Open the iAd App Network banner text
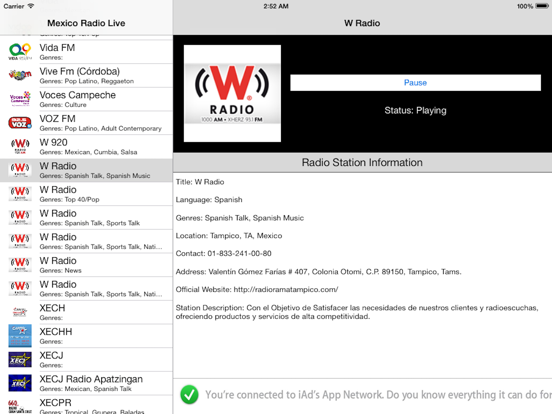The height and width of the screenshot is (414, 552). tap(378, 395)
